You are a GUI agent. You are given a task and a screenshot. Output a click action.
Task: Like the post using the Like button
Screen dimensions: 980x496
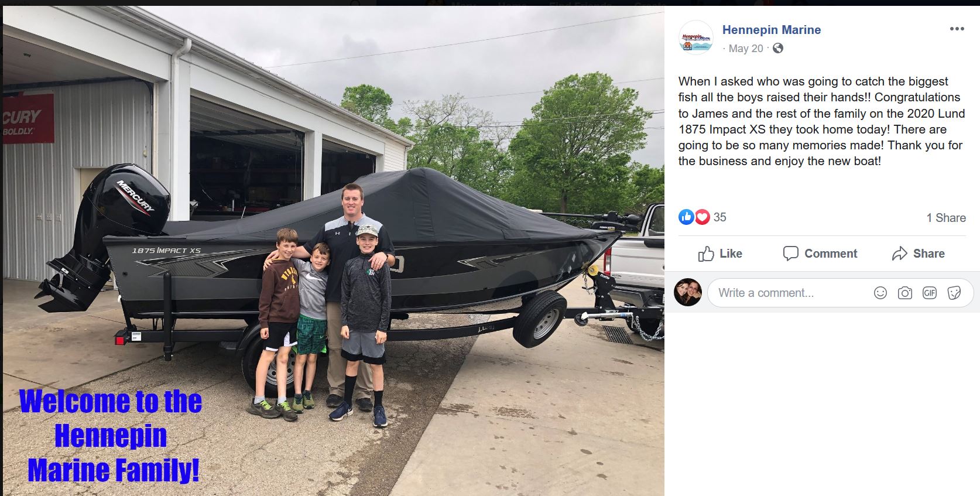pos(720,254)
